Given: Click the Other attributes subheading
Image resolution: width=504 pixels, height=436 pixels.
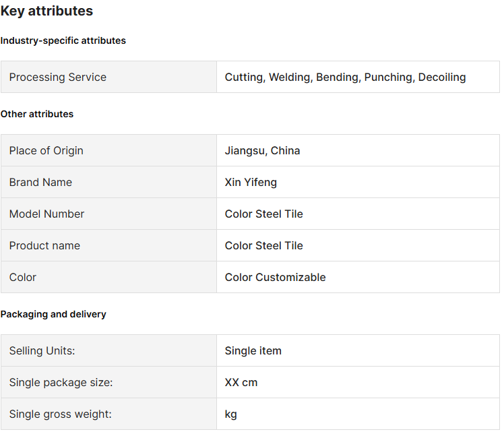Looking at the screenshot, I should [x=37, y=114].
